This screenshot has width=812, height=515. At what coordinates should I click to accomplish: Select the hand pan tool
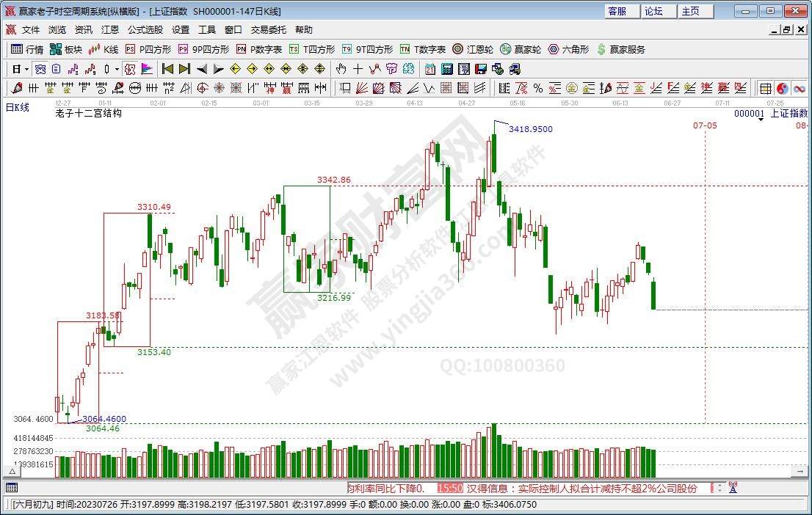tap(341, 69)
